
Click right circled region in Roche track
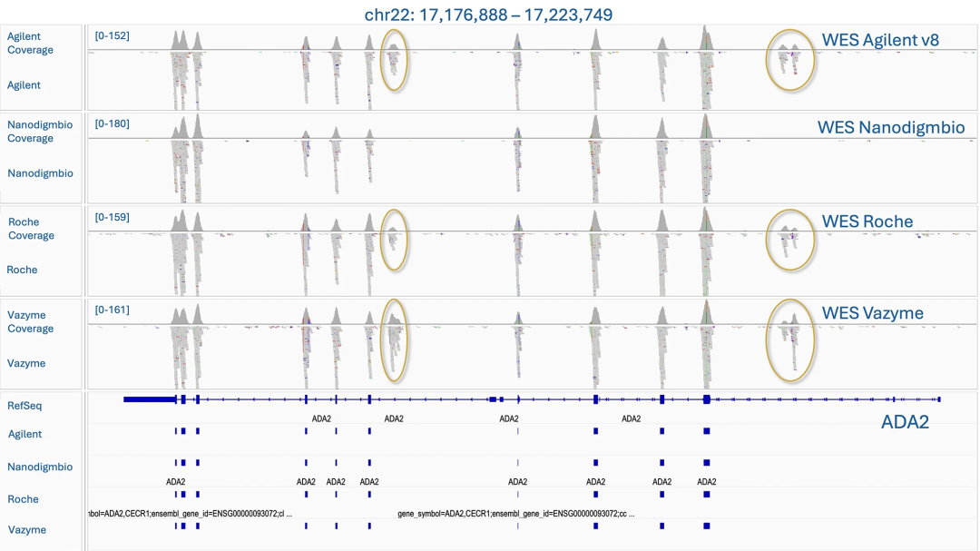[790, 240]
